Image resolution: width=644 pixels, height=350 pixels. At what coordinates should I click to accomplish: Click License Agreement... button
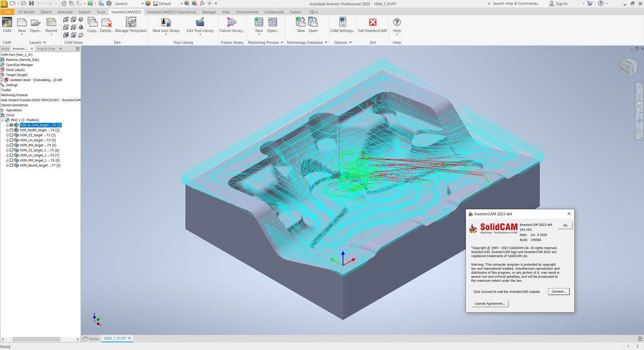[490, 304]
